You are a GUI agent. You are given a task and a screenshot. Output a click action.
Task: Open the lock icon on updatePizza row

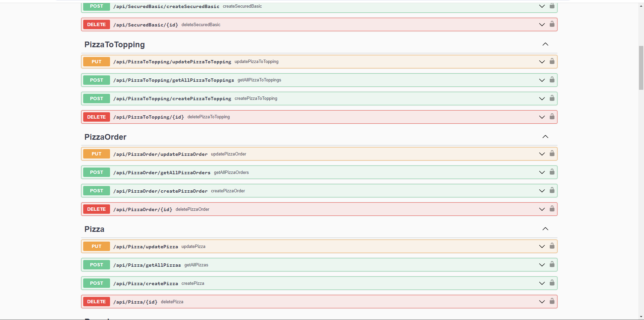(x=552, y=246)
